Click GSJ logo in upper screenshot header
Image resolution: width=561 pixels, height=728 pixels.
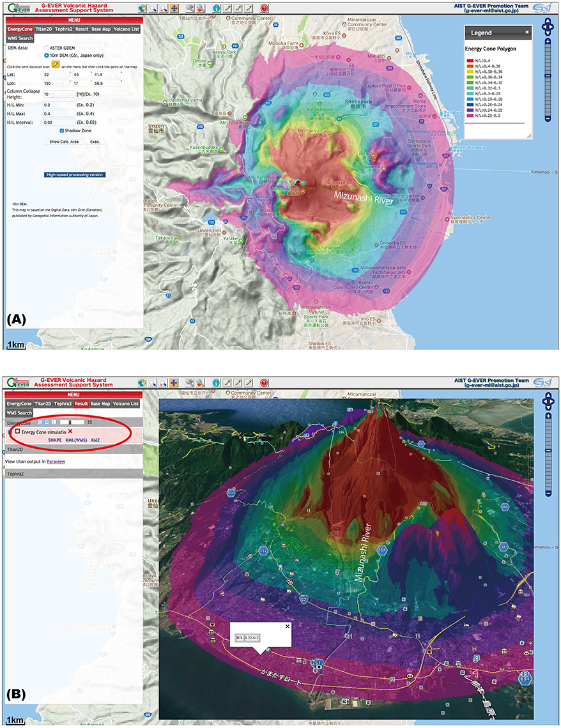pyautogui.click(x=542, y=8)
